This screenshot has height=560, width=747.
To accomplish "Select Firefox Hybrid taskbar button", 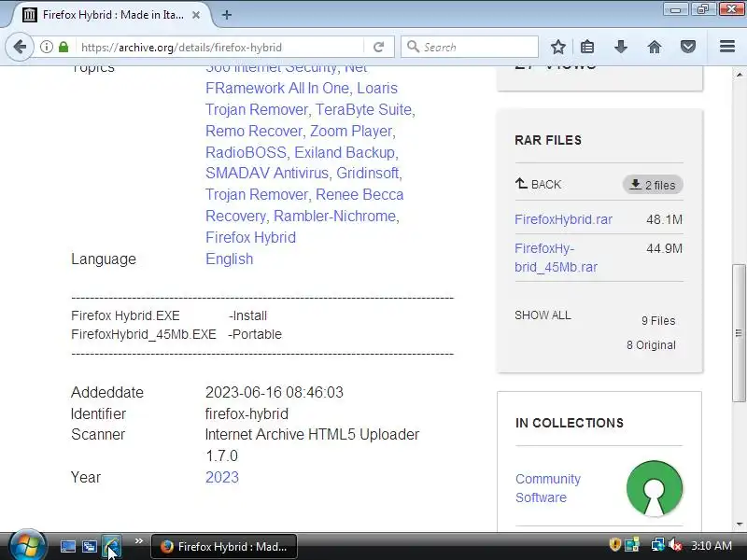I will [x=224, y=546].
